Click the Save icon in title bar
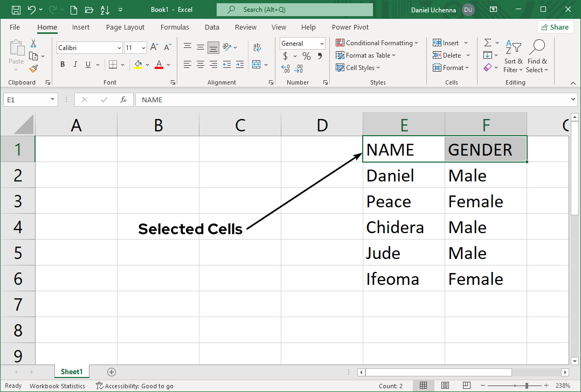 (16, 10)
